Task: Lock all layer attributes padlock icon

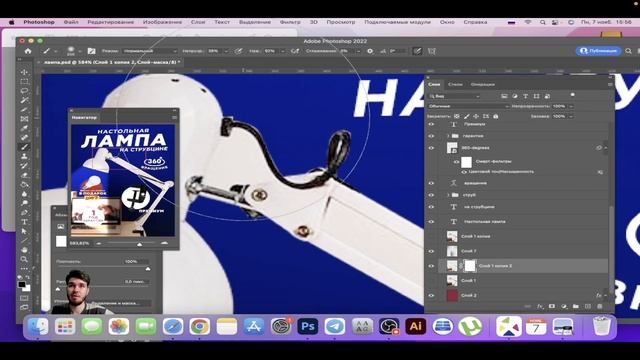Action: [x=496, y=116]
